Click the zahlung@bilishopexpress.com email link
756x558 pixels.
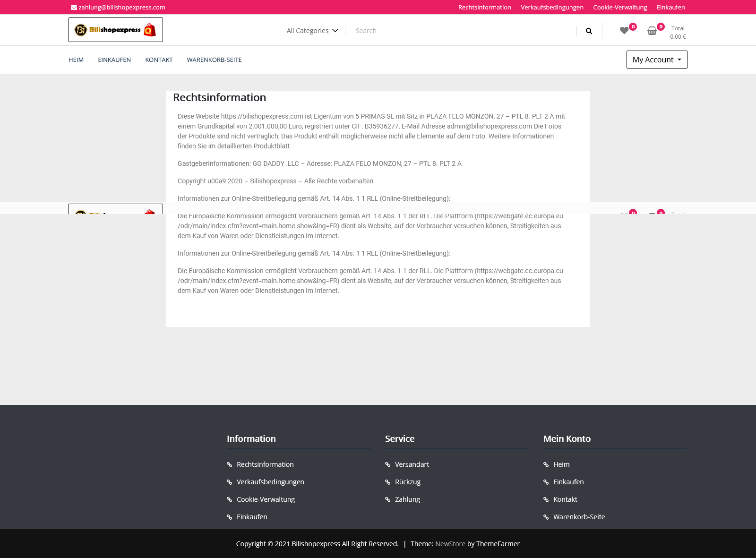[x=122, y=8]
